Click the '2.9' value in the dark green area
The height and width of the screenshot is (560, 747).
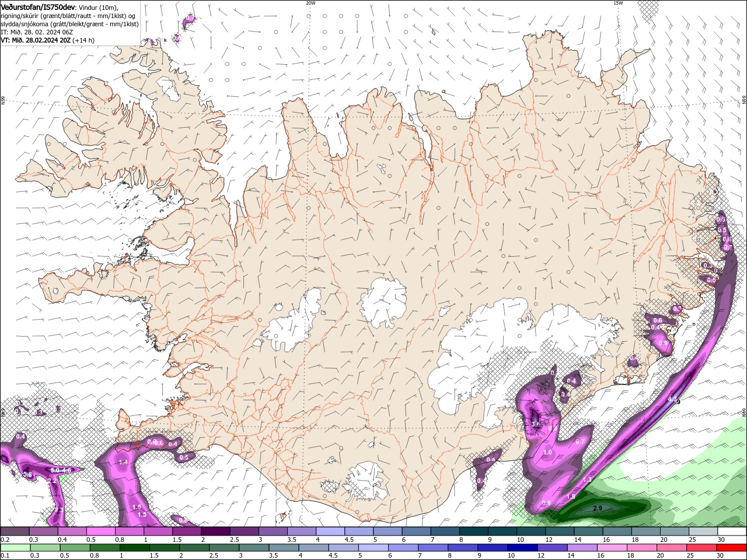[598, 509]
